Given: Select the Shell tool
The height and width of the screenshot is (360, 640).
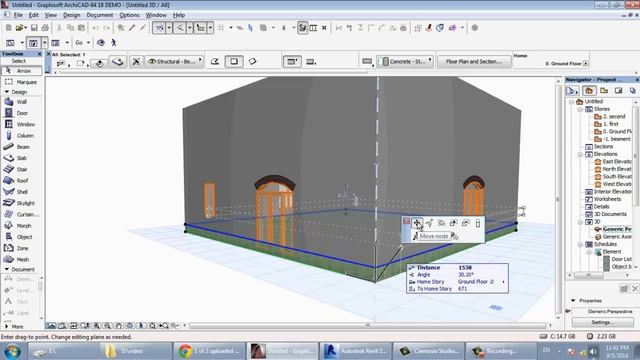Looking at the screenshot, I should coord(21,191).
